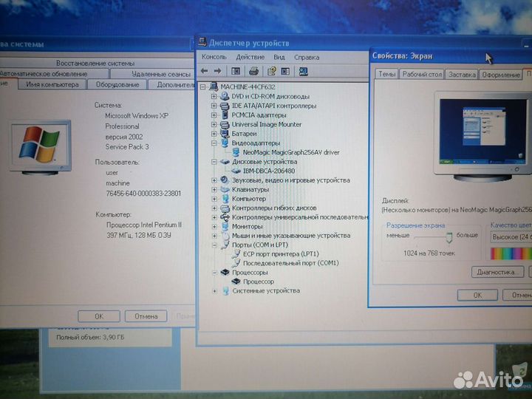Select the Видеоадаптеры category icon
Screen dimensions: 532x399
225,143
